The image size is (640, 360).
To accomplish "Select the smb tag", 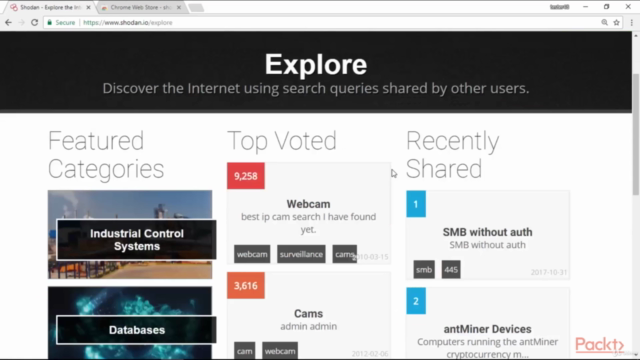I will (424, 269).
